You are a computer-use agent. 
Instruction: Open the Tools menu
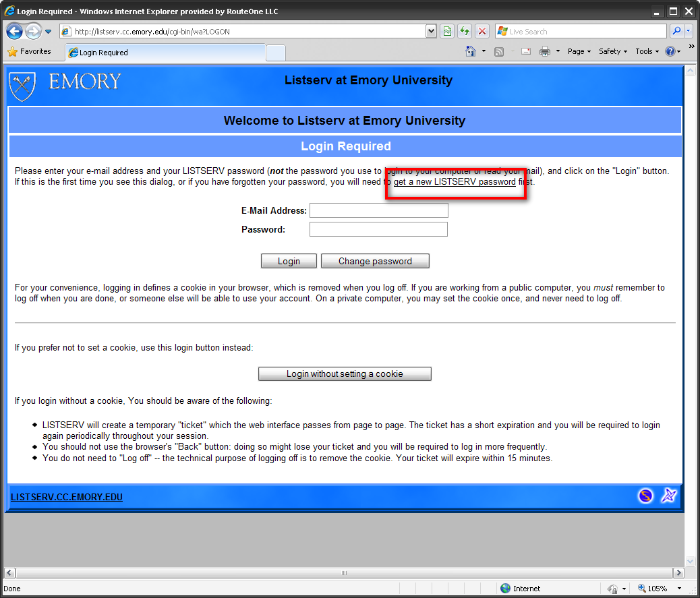[647, 51]
